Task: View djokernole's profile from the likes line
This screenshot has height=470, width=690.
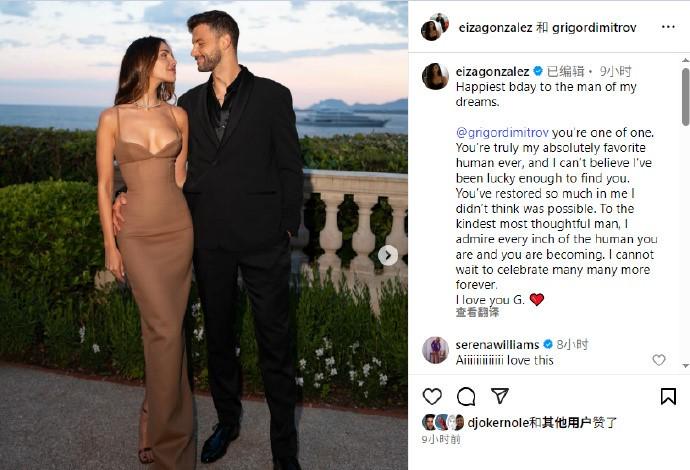Action: (498, 422)
